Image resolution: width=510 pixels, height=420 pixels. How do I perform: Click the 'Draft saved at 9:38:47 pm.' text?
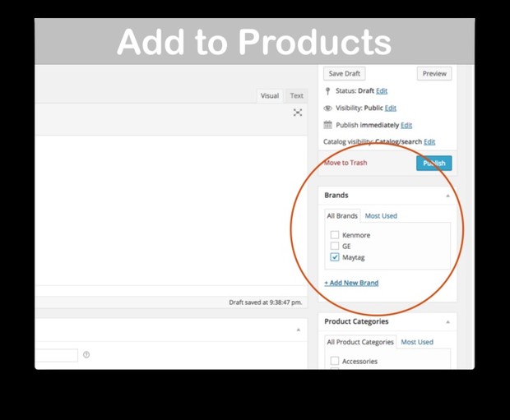click(266, 302)
